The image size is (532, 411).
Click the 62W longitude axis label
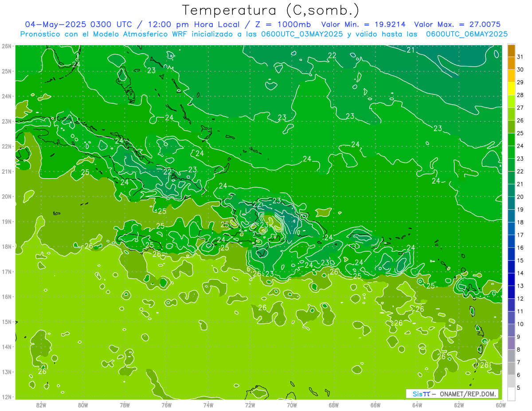click(459, 405)
